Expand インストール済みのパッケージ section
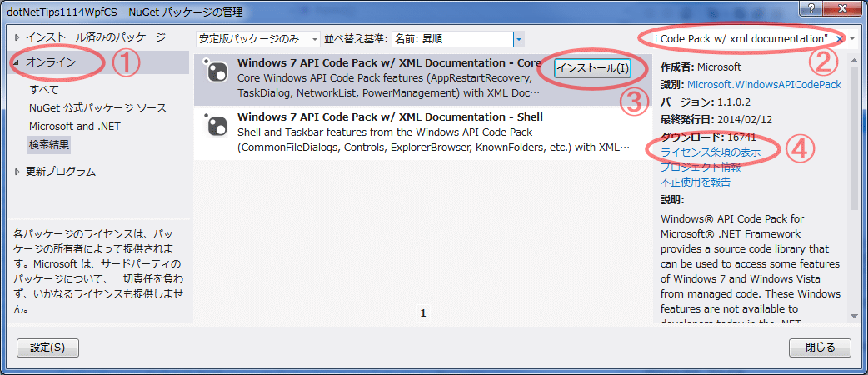868x375 pixels. click(x=17, y=37)
